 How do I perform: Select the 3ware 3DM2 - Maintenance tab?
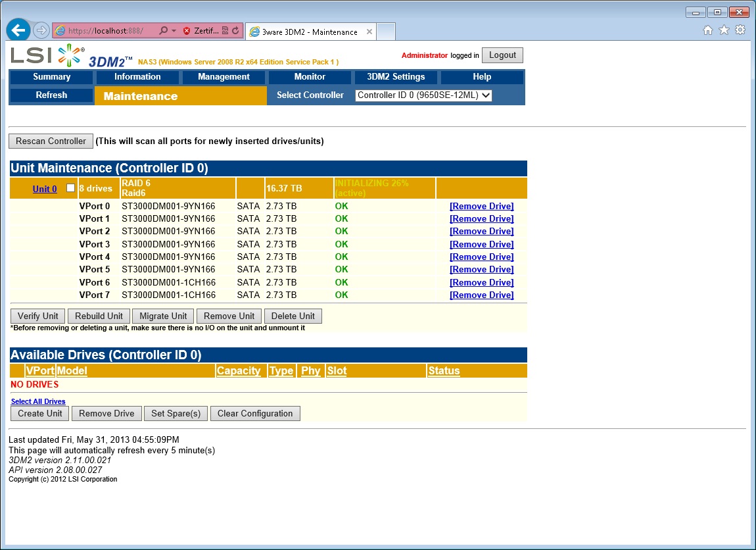(x=310, y=32)
